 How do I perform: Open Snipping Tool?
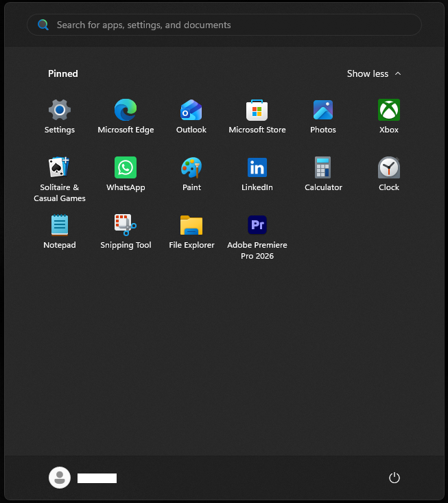click(126, 232)
